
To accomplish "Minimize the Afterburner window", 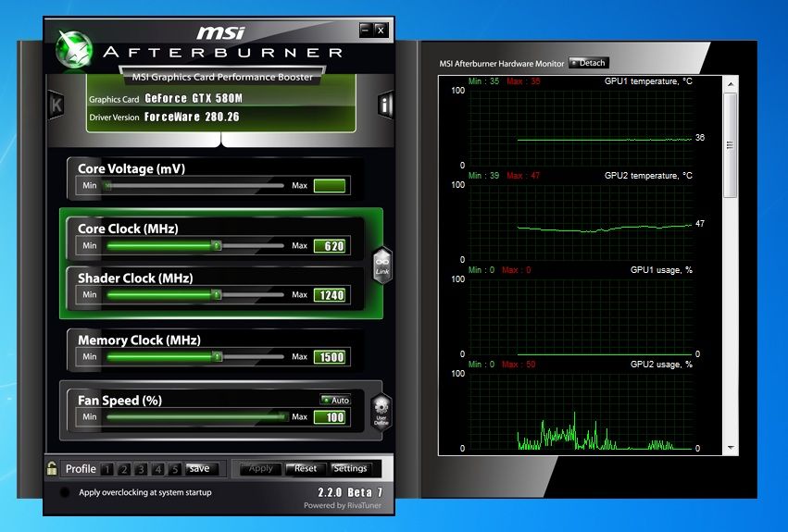I will (366, 31).
